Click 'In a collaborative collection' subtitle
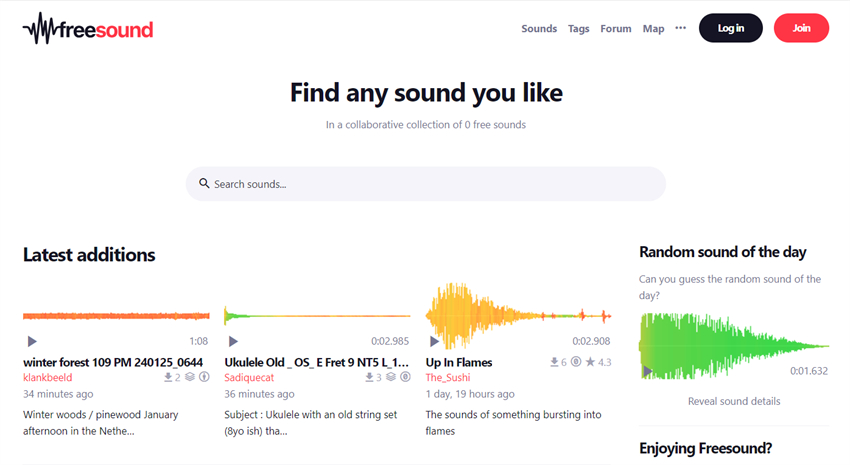This screenshot has height=465, width=850. pos(426,125)
